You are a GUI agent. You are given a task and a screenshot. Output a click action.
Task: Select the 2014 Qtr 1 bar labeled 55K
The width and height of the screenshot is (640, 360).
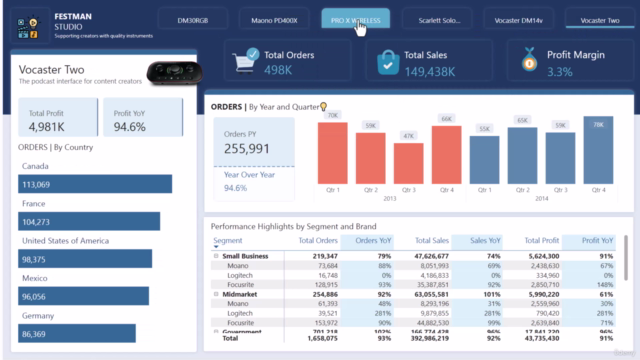tap(484, 160)
